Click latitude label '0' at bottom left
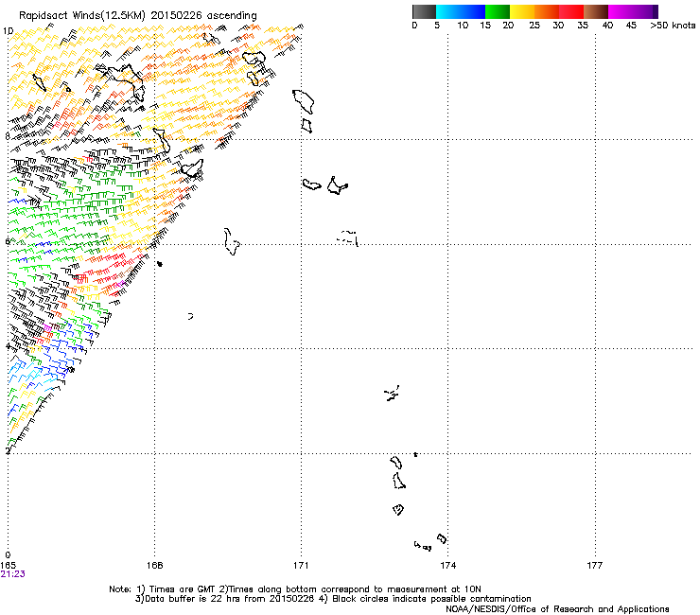 tap(8, 555)
